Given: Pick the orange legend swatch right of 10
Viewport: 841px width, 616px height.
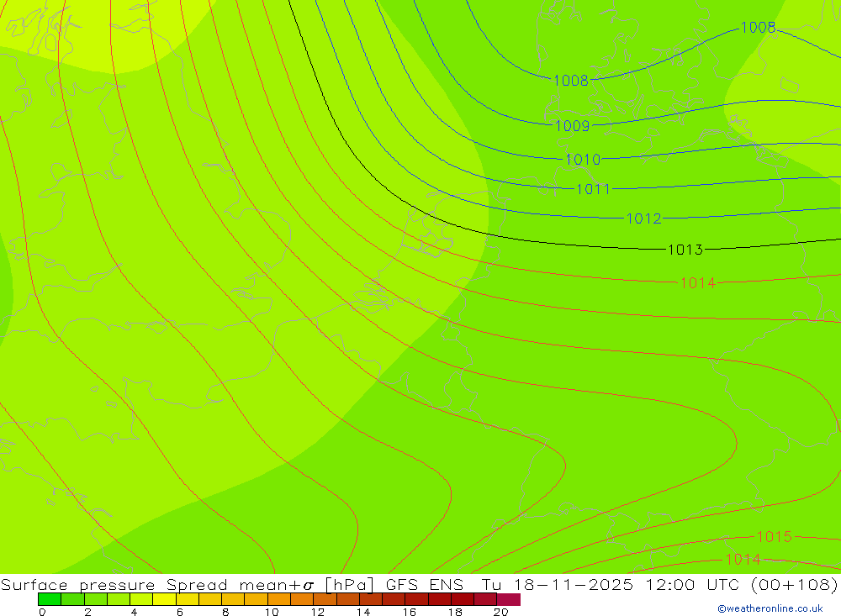Looking at the screenshot, I should tap(279, 599).
